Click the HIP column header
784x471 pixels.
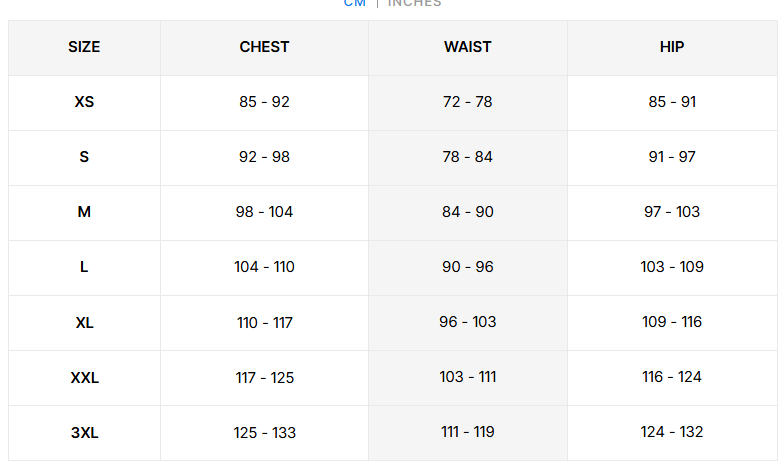tap(672, 47)
